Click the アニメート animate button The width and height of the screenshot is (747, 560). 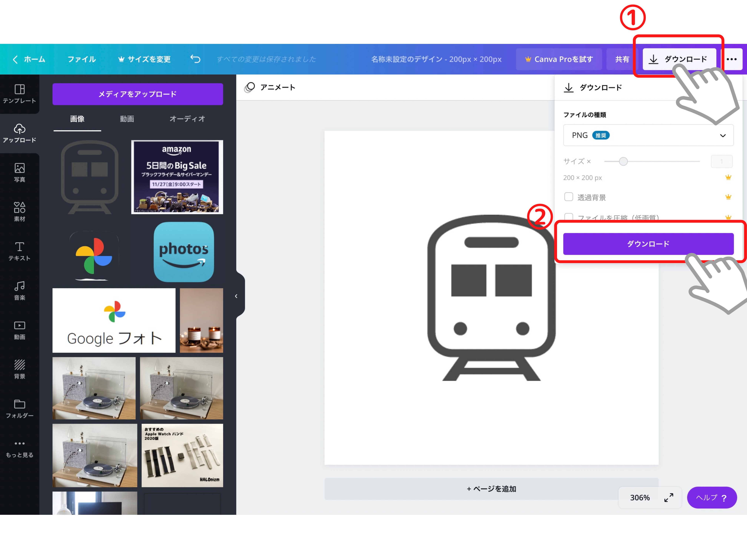point(270,87)
